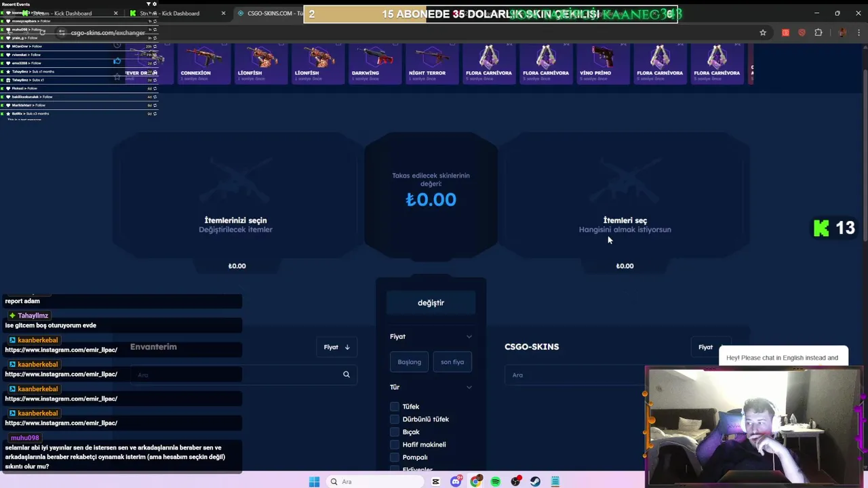Open the Windows Start menu
The width and height of the screenshot is (868, 488).
[x=314, y=482]
